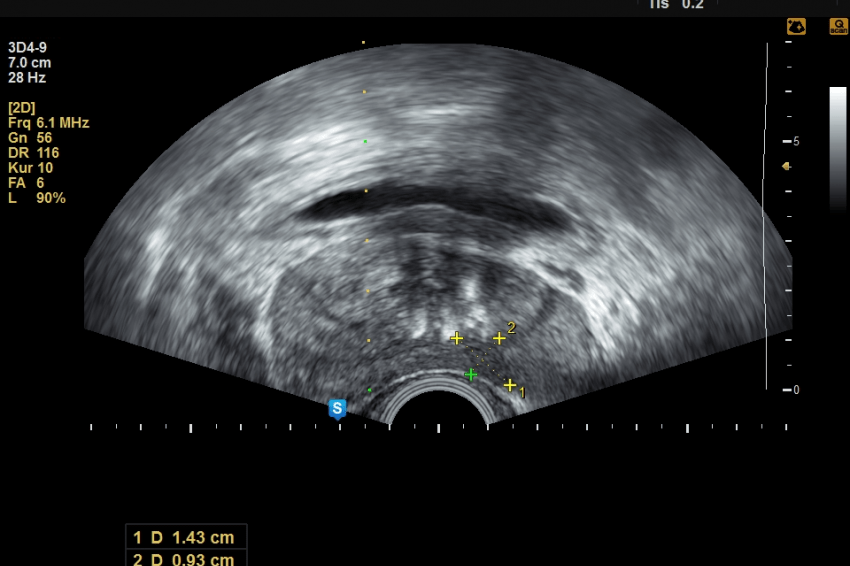
Task: Click the depth scale 0 mark
Action: pos(791,390)
